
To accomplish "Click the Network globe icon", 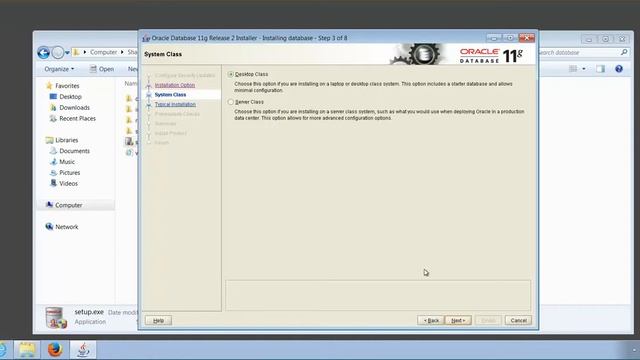I will (49, 227).
